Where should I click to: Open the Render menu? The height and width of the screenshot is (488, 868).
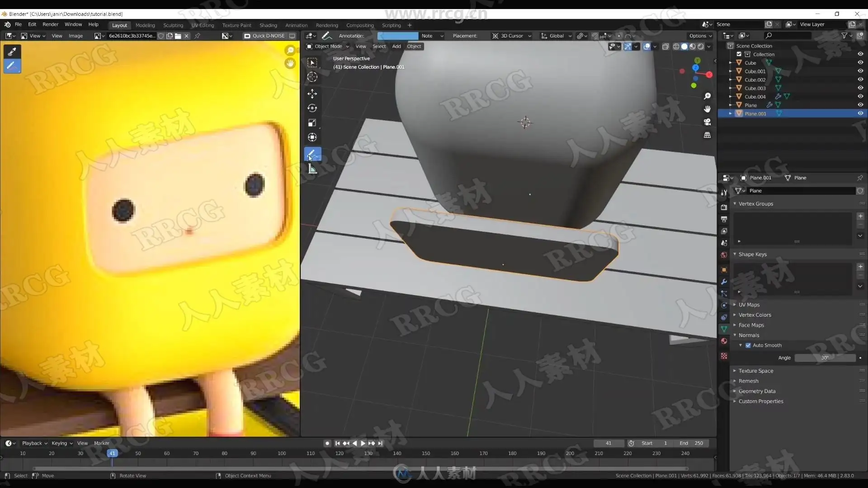click(x=50, y=24)
